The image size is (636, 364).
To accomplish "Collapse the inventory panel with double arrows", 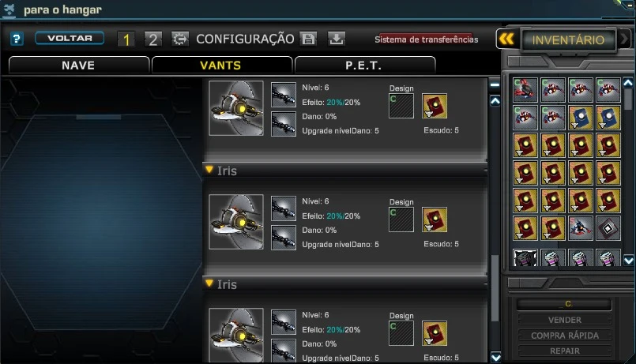I will click(x=506, y=39).
